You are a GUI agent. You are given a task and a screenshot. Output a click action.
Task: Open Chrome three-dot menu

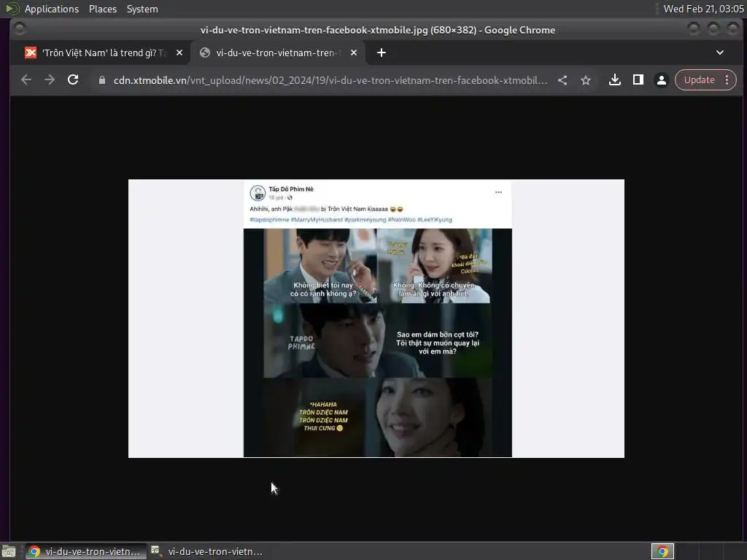[x=727, y=80]
